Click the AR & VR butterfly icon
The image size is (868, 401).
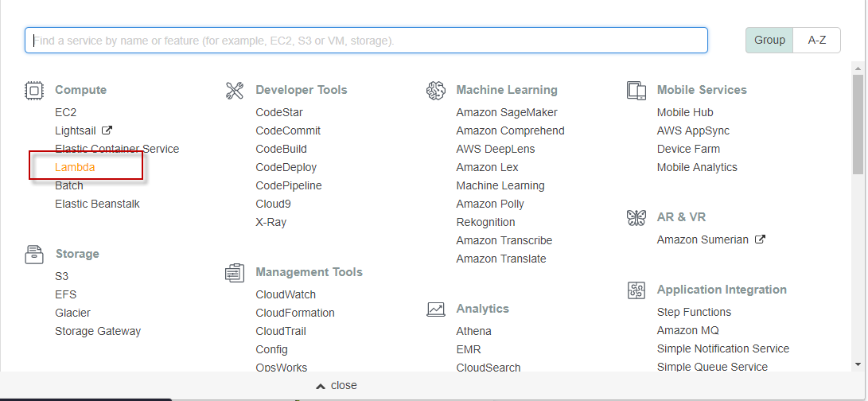point(636,217)
